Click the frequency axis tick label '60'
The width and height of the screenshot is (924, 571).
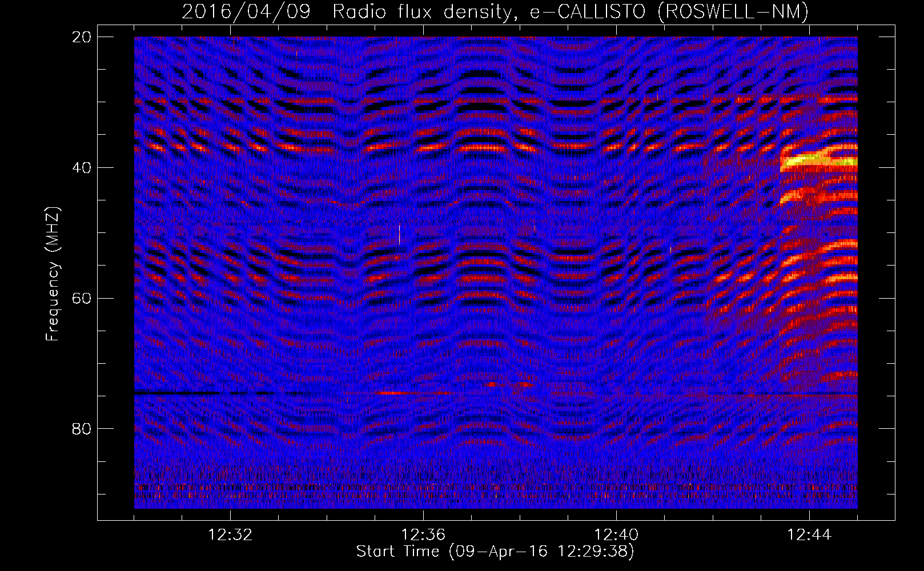[82, 298]
